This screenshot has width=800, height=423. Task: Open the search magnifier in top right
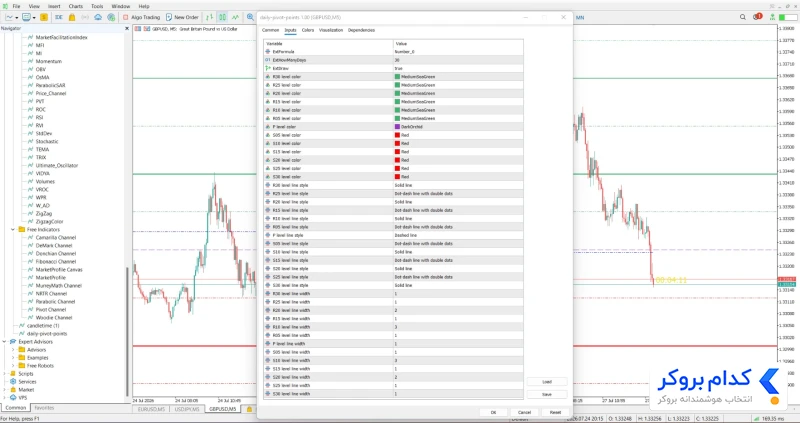[x=742, y=17]
